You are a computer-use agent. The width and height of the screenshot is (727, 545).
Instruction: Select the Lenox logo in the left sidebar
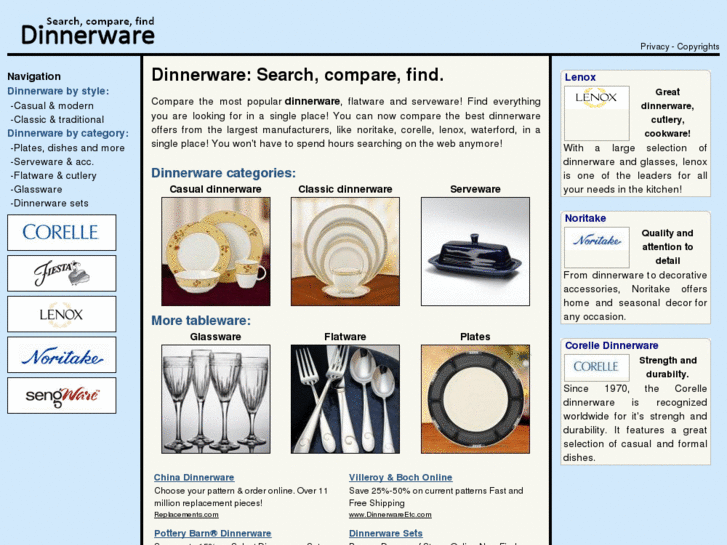pyautogui.click(x=62, y=314)
